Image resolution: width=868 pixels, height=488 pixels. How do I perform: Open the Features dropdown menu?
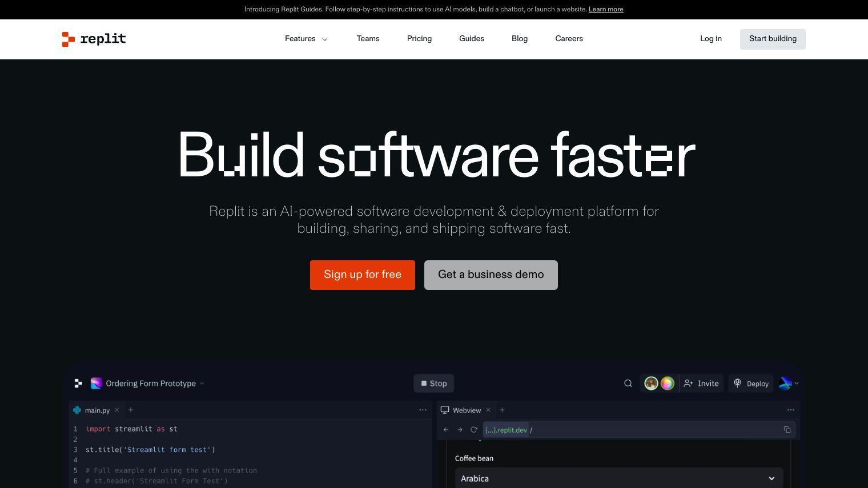pyautogui.click(x=306, y=39)
